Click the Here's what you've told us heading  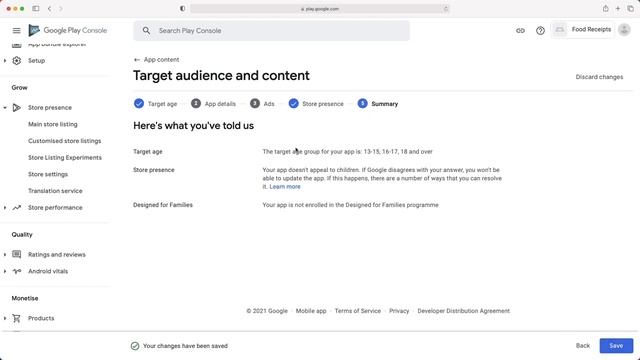click(193, 126)
